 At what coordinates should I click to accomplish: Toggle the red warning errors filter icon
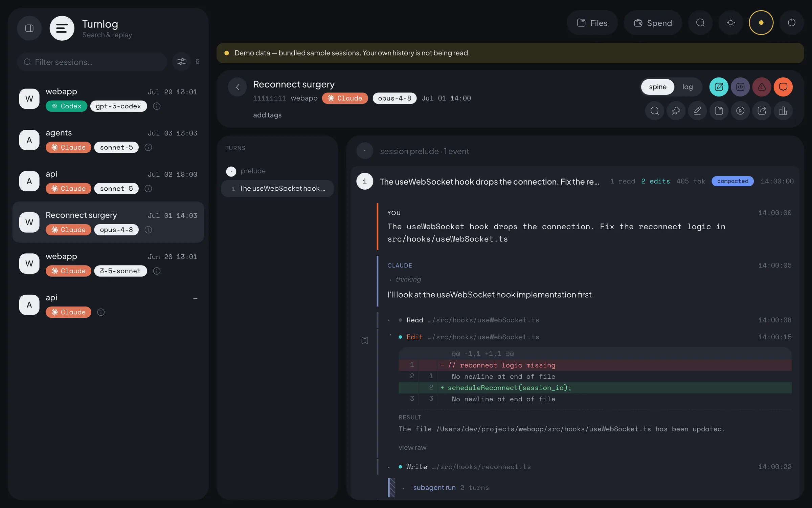tap(762, 87)
